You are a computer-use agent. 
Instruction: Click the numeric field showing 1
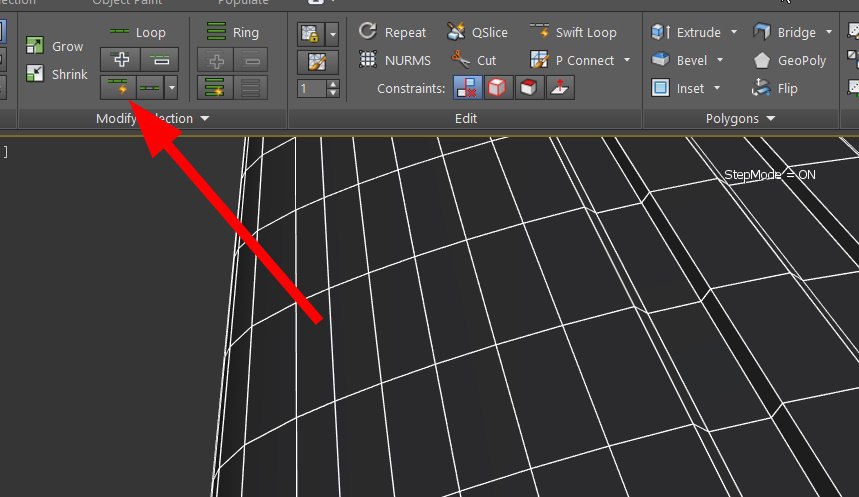(312, 88)
